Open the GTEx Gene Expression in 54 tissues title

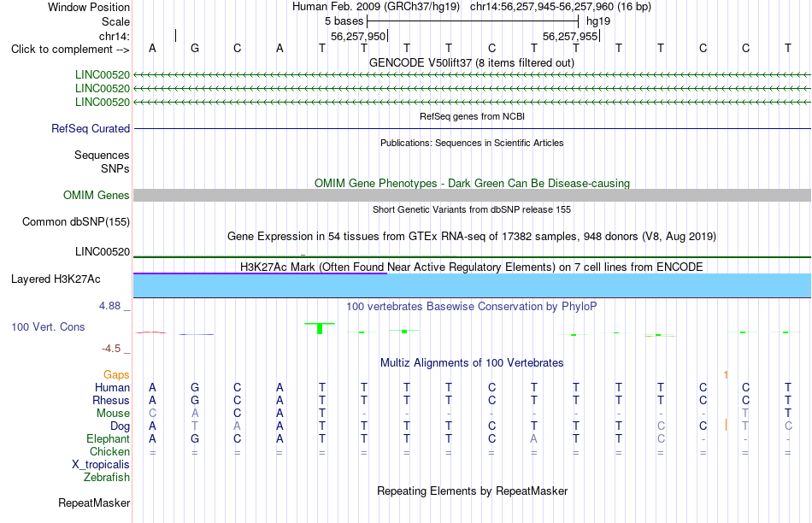tap(472, 236)
